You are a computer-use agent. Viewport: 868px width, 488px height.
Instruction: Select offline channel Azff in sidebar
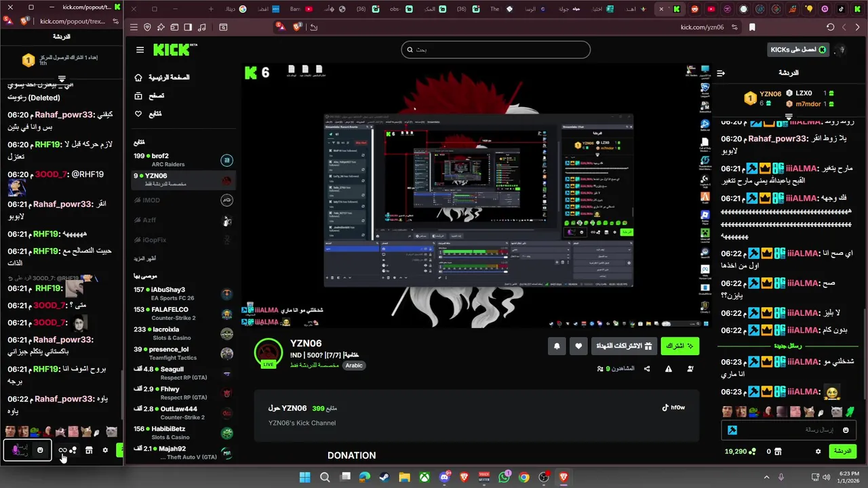click(x=183, y=220)
